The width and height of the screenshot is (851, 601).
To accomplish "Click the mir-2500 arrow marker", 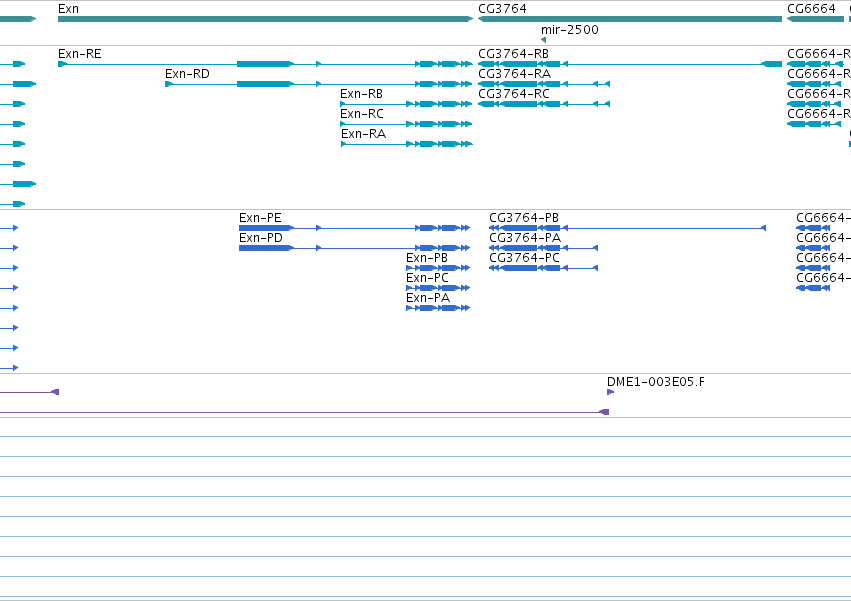I will pyautogui.click(x=543, y=40).
